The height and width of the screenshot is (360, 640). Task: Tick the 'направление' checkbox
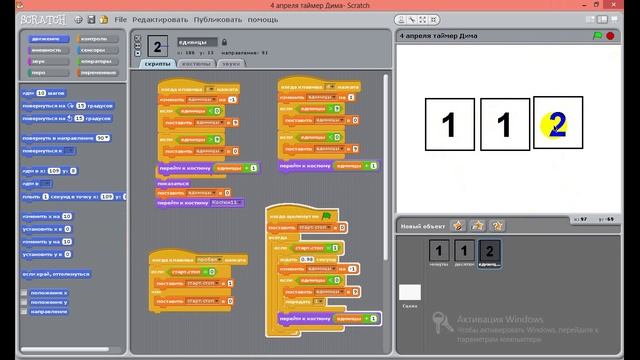24,311
